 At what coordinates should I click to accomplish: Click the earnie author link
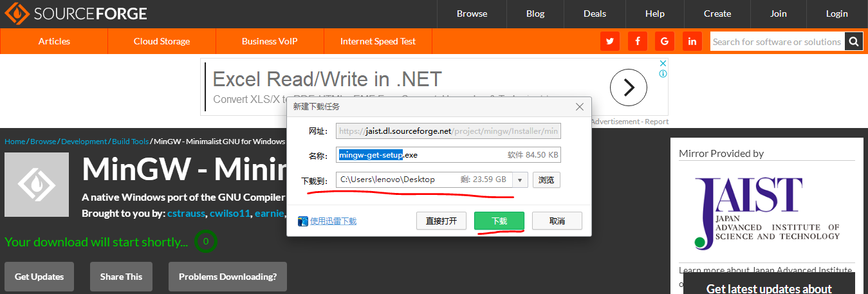(270, 213)
